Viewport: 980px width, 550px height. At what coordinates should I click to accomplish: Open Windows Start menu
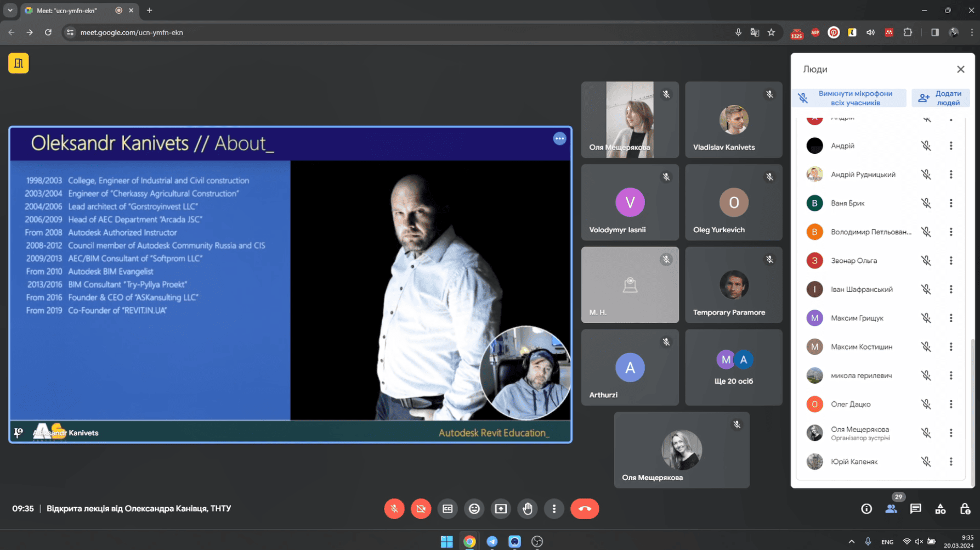coord(447,542)
